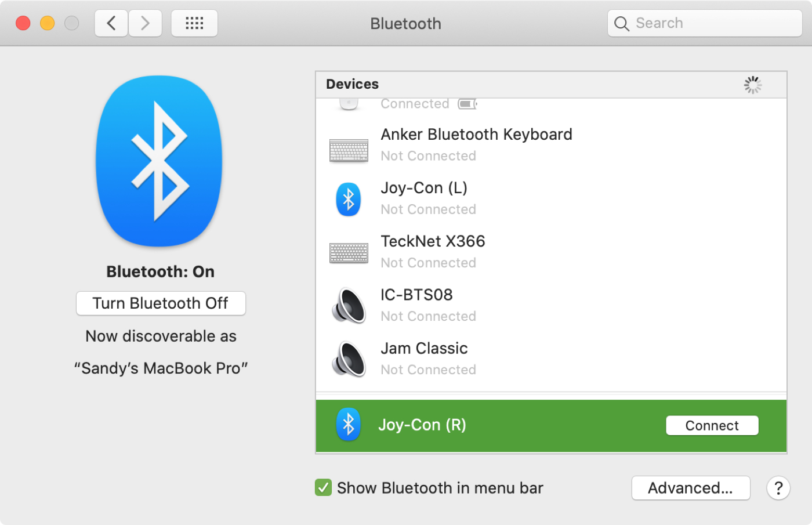This screenshot has height=525, width=812.
Task: Click the large Bluetooth logo
Action: (x=159, y=161)
